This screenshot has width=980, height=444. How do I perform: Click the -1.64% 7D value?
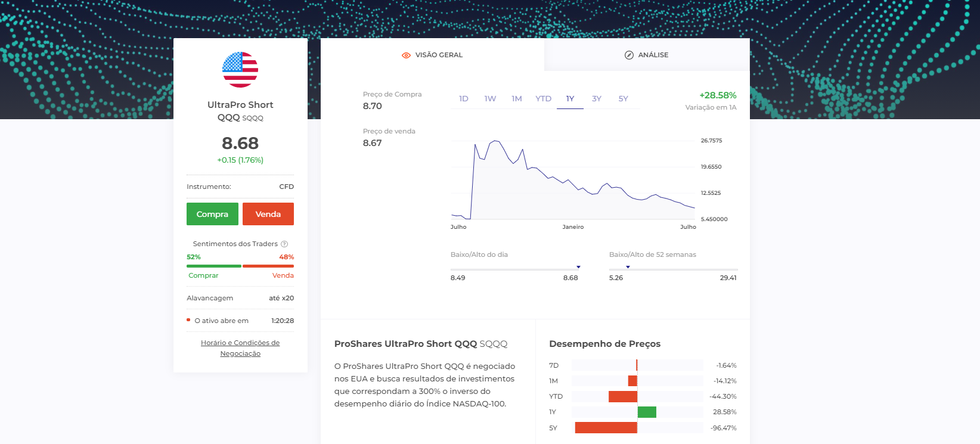pyautogui.click(x=726, y=365)
